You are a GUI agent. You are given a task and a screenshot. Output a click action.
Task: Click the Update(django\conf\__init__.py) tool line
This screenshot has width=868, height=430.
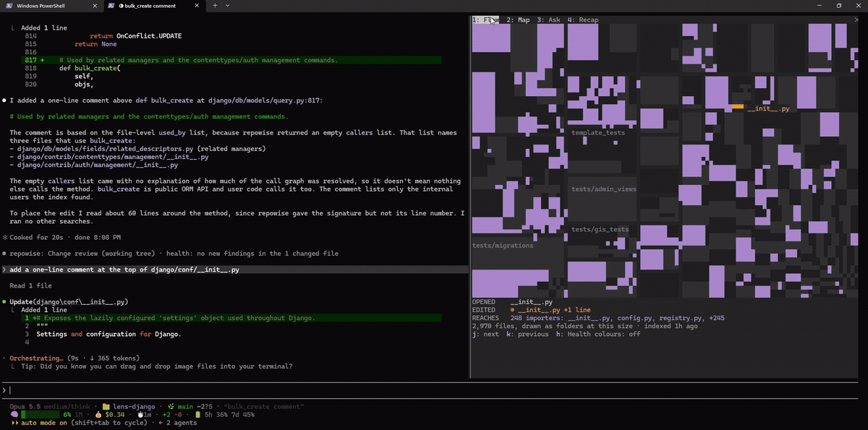tap(69, 301)
